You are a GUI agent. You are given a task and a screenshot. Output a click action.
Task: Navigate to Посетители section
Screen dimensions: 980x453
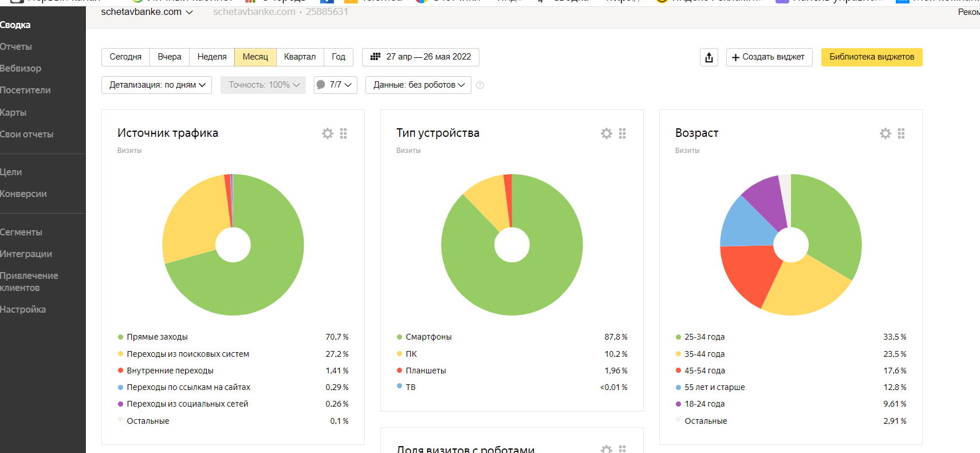[25, 90]
